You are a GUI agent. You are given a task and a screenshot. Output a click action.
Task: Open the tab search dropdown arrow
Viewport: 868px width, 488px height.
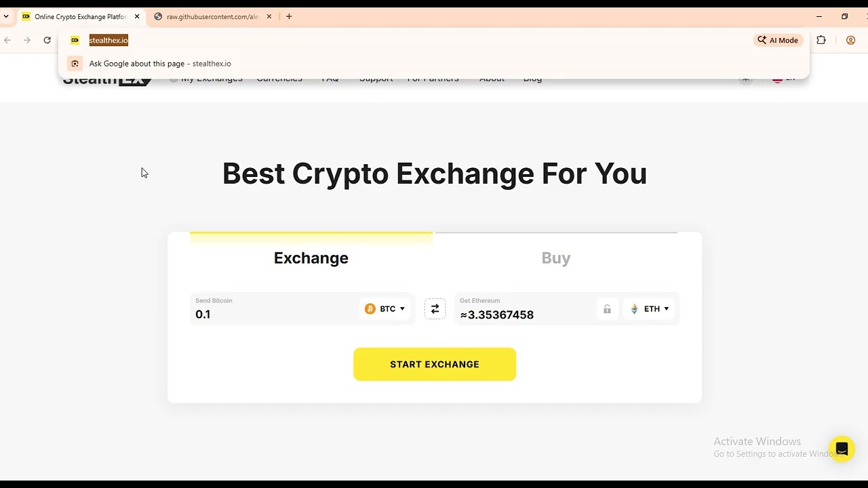[6, 16]
